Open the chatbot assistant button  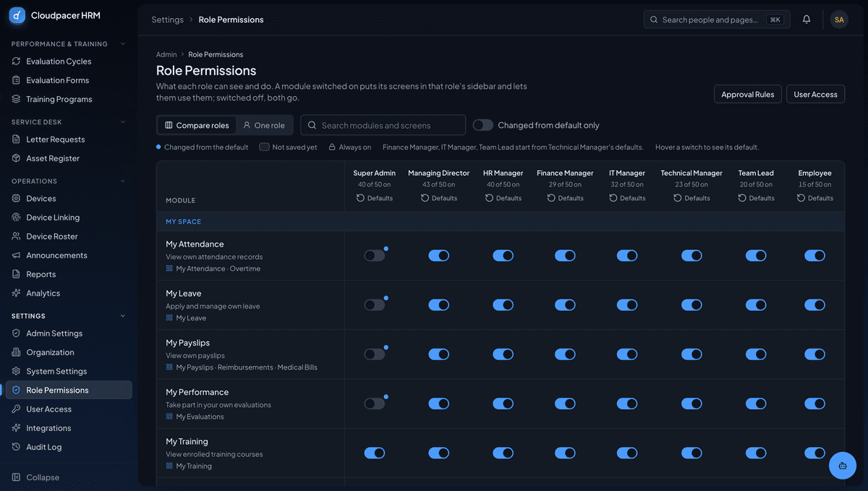[843, 466]
